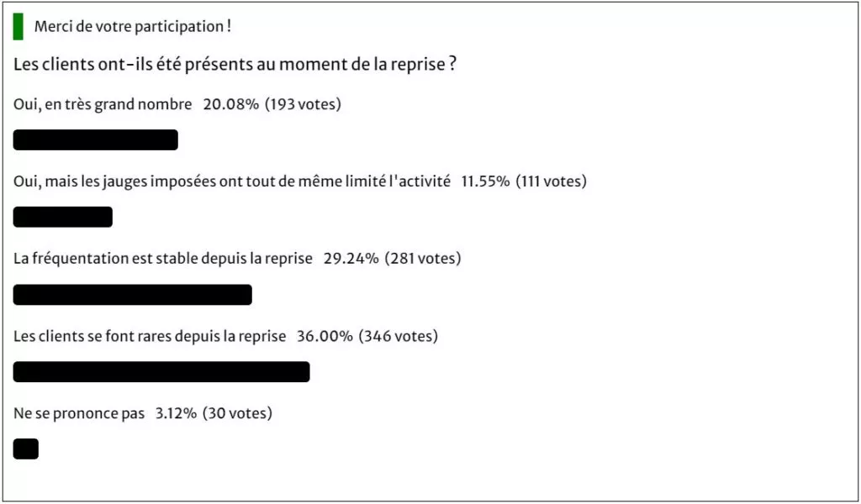Click the longest result bar at 36.00%
Image resolution: width=861 pixels, height=504 pixels.
pyautogui.click(x=161, y=372)
